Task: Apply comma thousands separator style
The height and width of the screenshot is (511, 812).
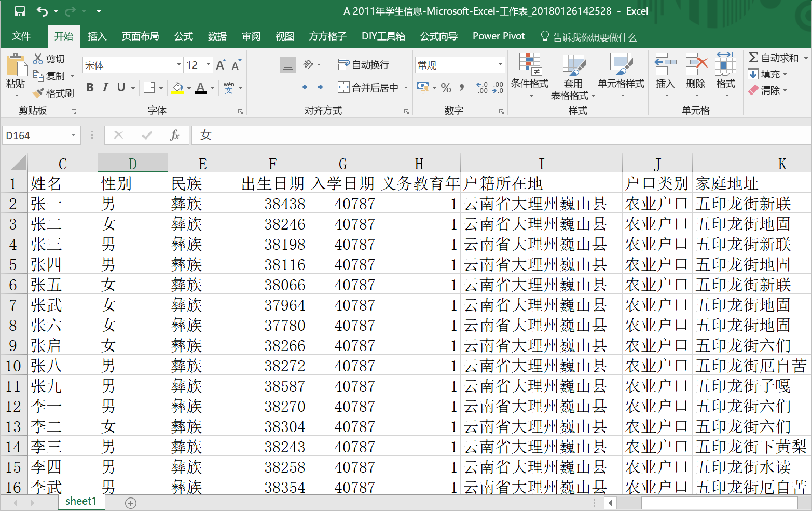Action: 461,88
